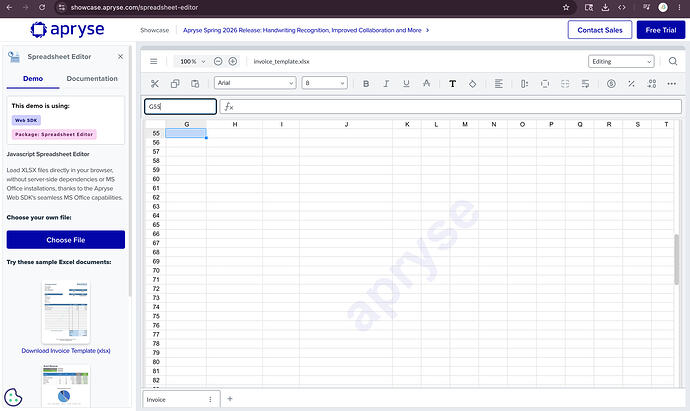Apply the currency format icon

(611, 84)
